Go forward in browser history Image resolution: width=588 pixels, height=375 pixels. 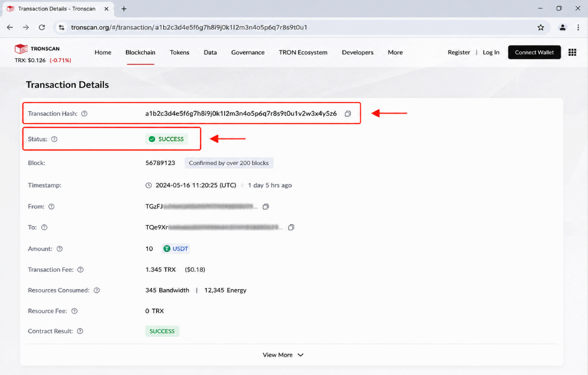coord(25,28)
